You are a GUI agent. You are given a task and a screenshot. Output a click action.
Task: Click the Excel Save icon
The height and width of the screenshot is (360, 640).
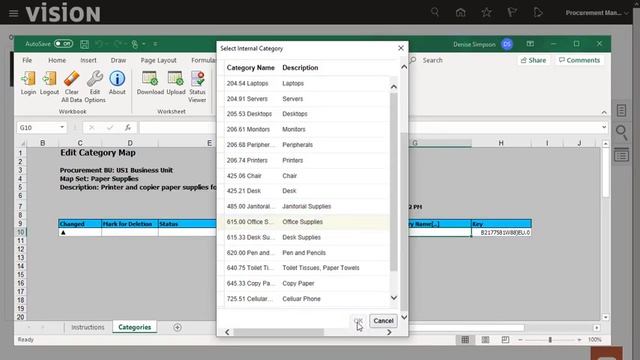click(84, 44)
